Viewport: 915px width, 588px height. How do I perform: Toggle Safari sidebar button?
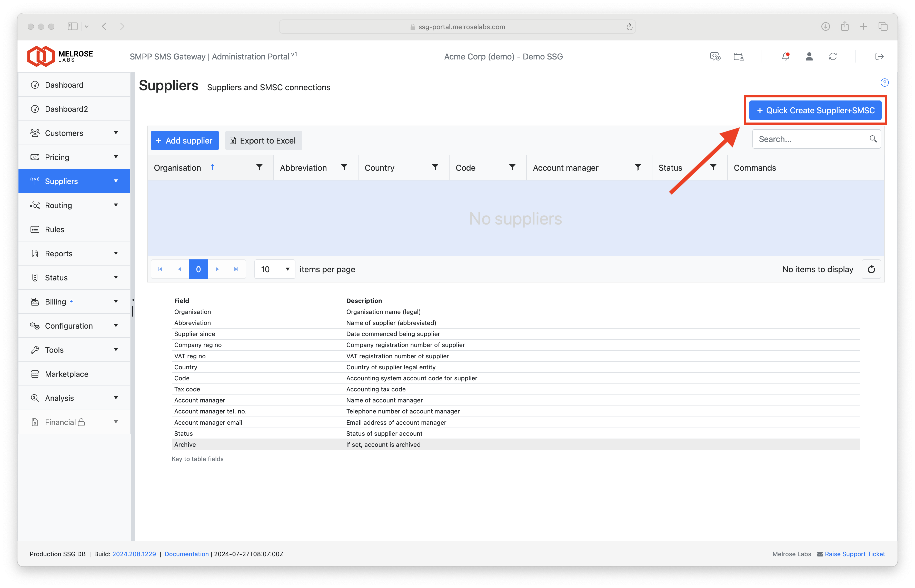[73, 26]
